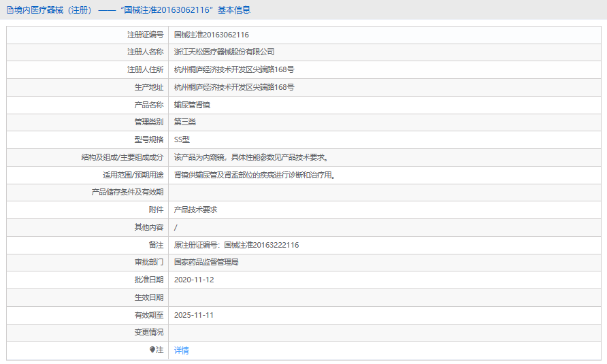
Task: Click the 注册证编号 label
Action: [145, 35]
